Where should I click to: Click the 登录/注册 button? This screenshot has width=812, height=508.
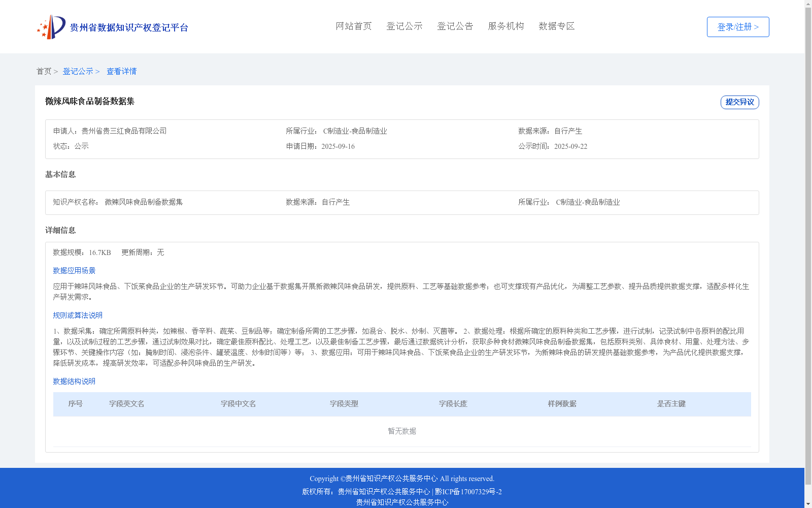pos(738,27)
